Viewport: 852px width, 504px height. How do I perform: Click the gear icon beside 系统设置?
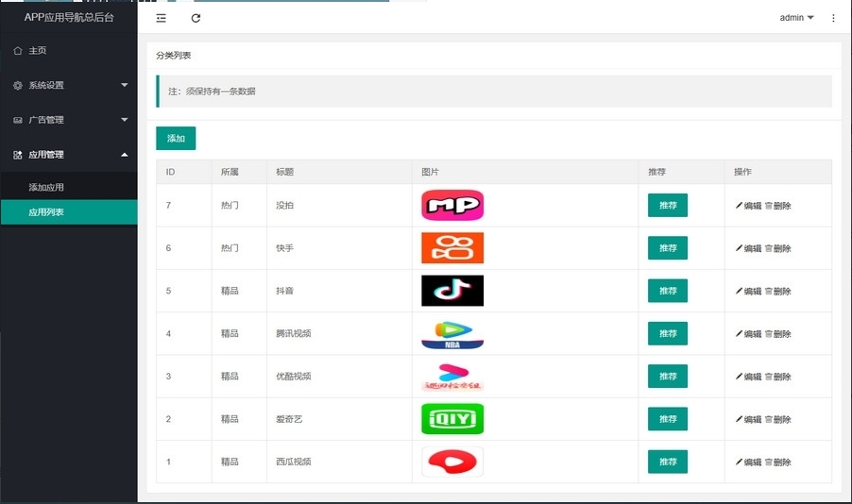coord(17,85)
